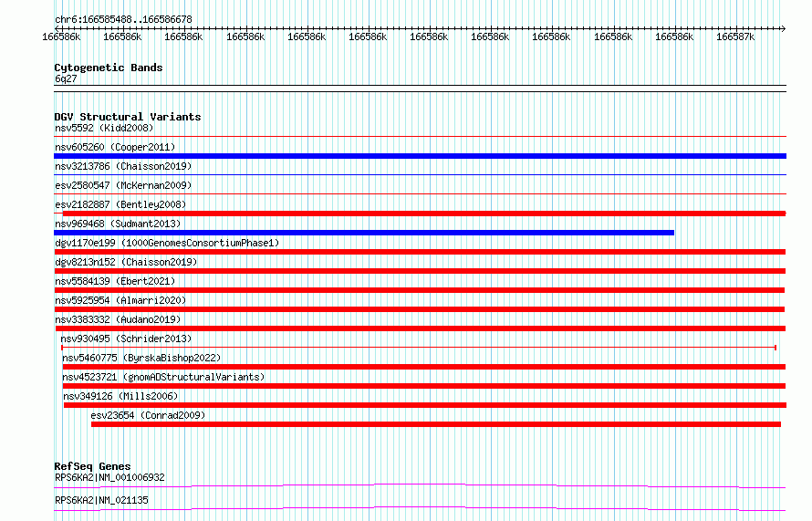
Task: Select the thin red line of nsv930495
Action: (419, 348)
